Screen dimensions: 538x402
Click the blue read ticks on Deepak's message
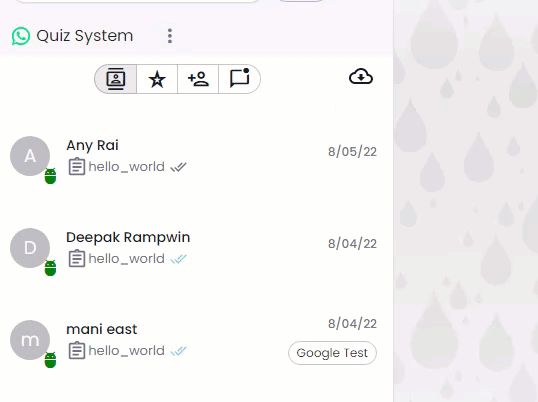[178, 259]
